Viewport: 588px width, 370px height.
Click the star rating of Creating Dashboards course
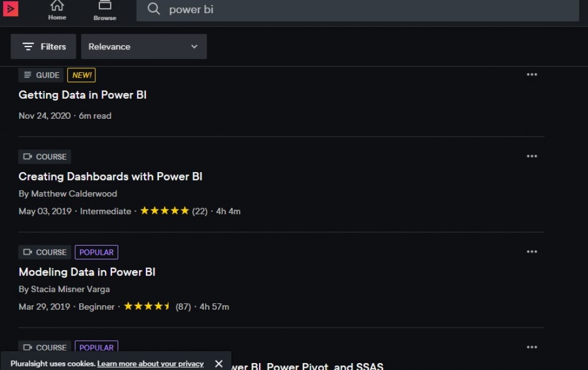[x=164, y=211]
